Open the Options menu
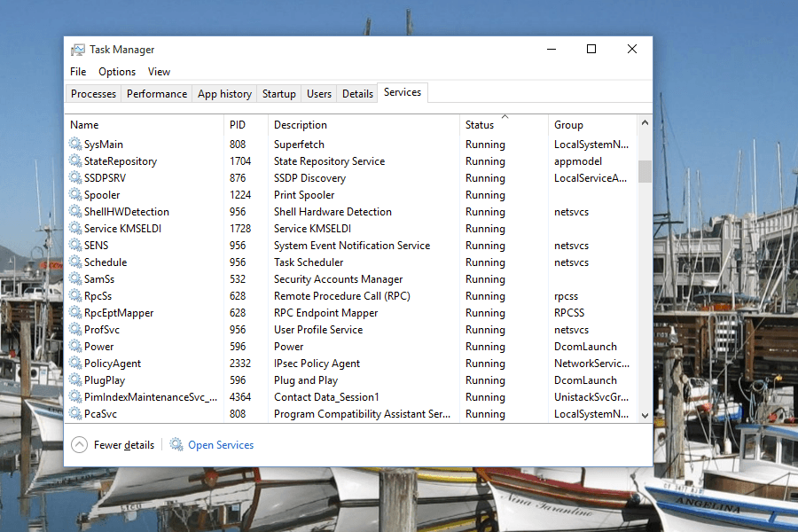Screen dimensions: 798x532 pyautogui.click(x=117, y=72)
